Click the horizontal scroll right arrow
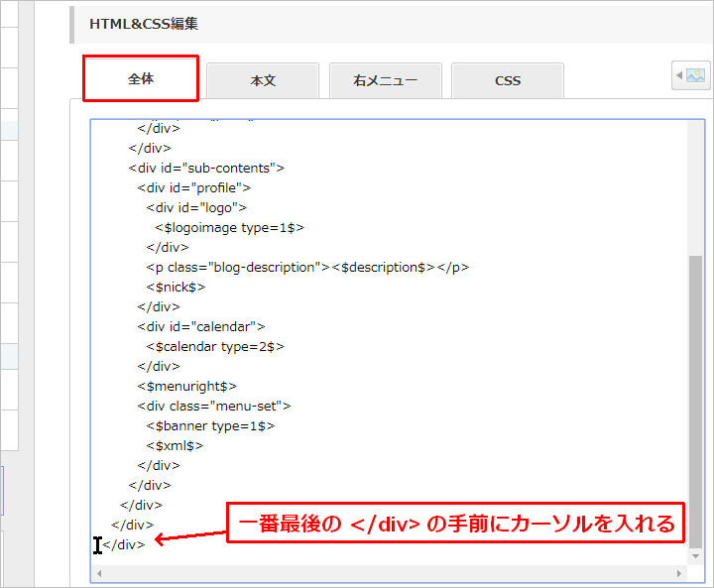The height and width of the screenshot is (588, 714). (x=679, y=573)
